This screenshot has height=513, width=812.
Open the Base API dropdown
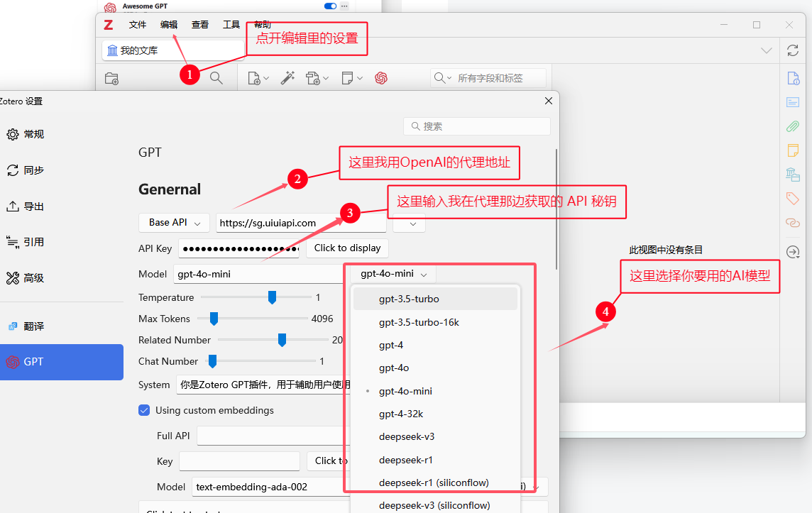(x=174, y=223)
